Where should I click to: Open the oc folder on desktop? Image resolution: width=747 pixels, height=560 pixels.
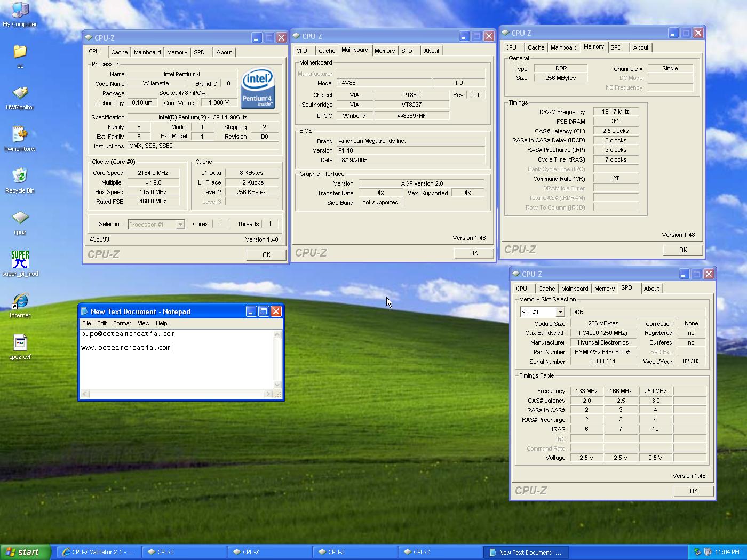point(20,56)
